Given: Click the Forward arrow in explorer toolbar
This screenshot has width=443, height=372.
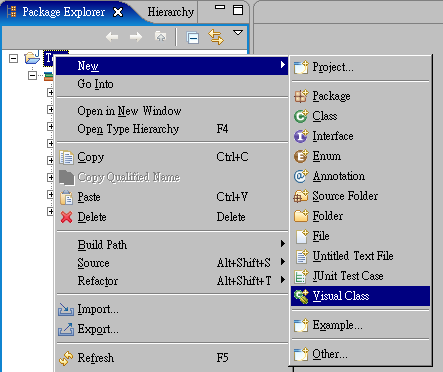Looking at the screenshot, I should (x=136, y=37).
